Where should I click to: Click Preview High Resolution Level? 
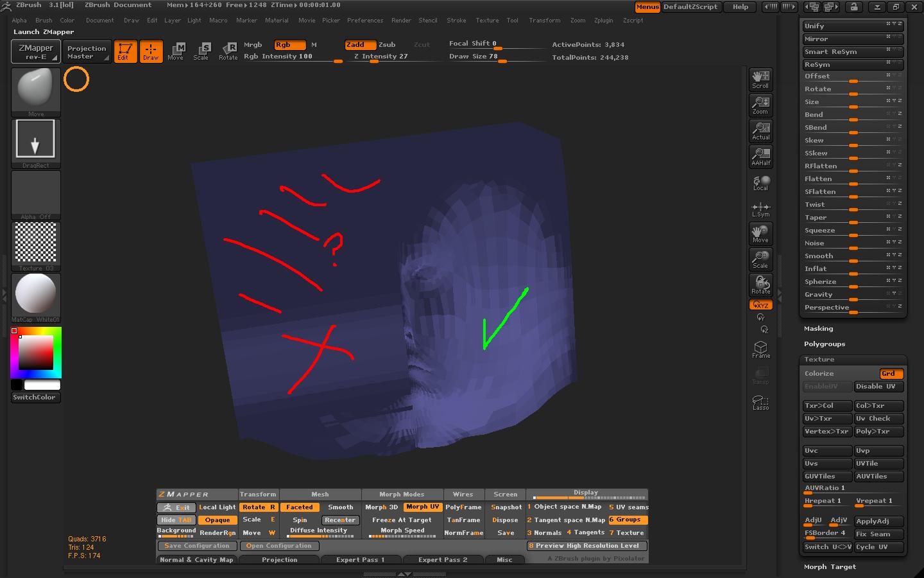pyautogui.click(x=587, y=546)
